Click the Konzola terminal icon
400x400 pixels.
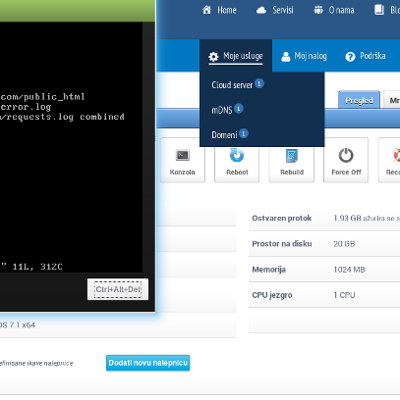coord(183,155)
